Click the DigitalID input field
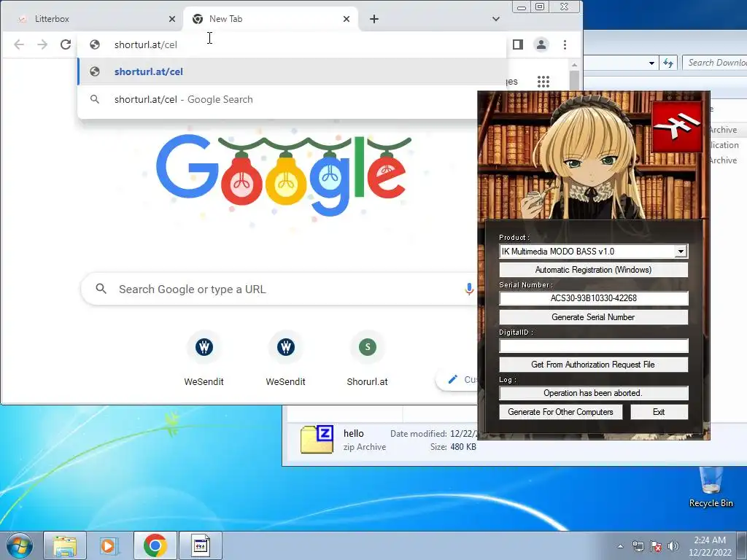The width and height of the screenshot is (747, 560). 593,346
